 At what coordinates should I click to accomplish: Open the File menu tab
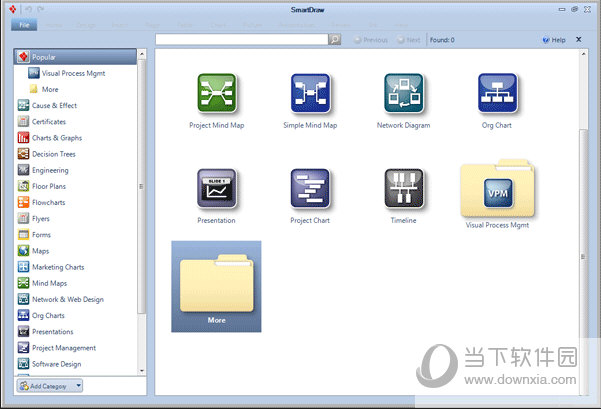coord(24,25)
